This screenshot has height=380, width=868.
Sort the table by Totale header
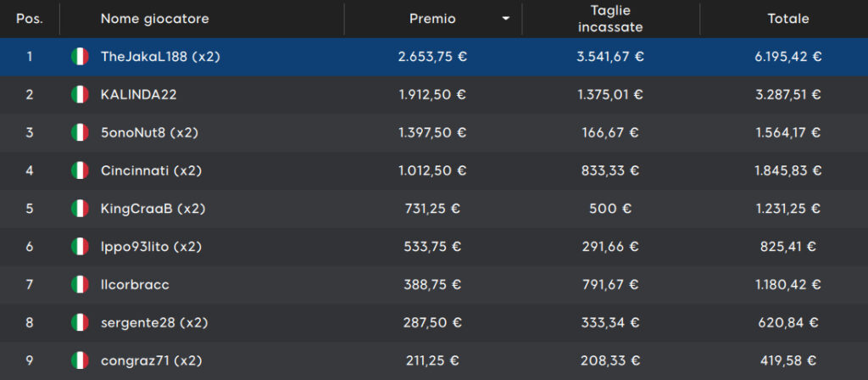pos(787,19)
